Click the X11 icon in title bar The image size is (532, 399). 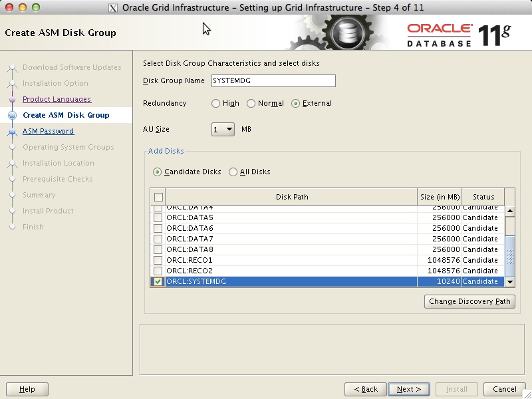tap(112, 8)
